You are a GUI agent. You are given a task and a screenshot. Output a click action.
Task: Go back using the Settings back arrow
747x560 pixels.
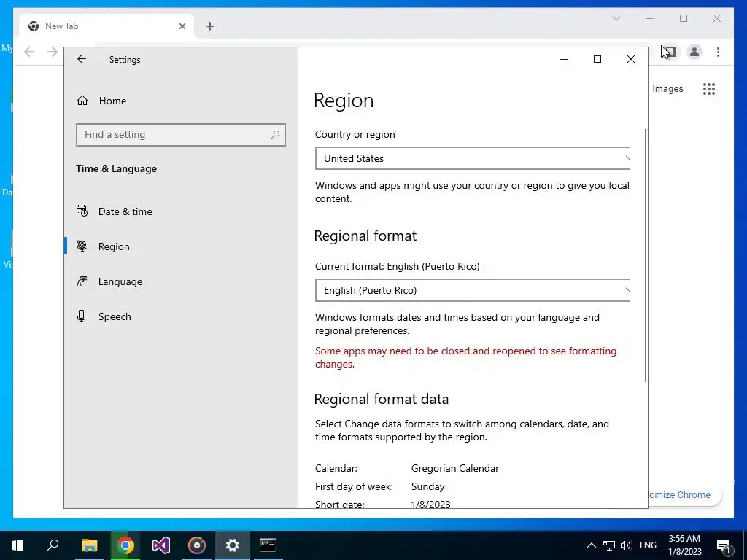pos(82,59)
